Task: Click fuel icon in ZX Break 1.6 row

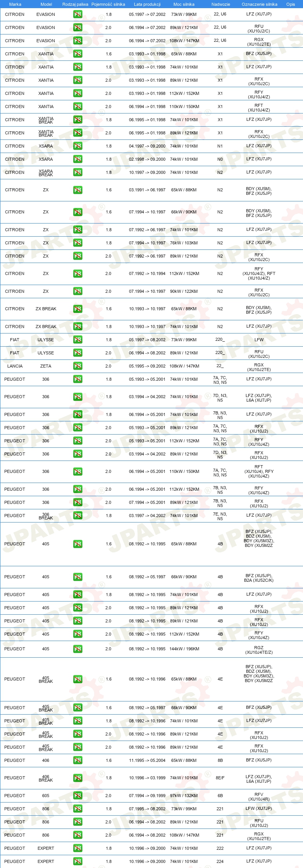Action: click(x=77, y=309)
